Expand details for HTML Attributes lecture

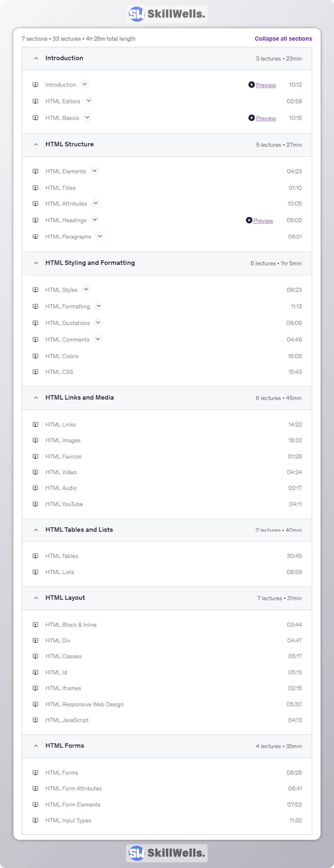coord(96,203)
